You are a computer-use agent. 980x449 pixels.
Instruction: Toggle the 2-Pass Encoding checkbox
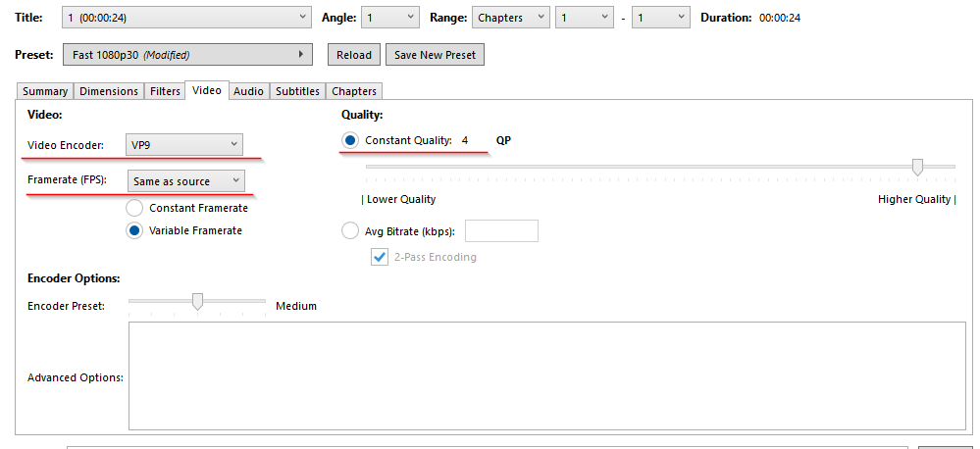pyautogui.click(x=380, y=257)
